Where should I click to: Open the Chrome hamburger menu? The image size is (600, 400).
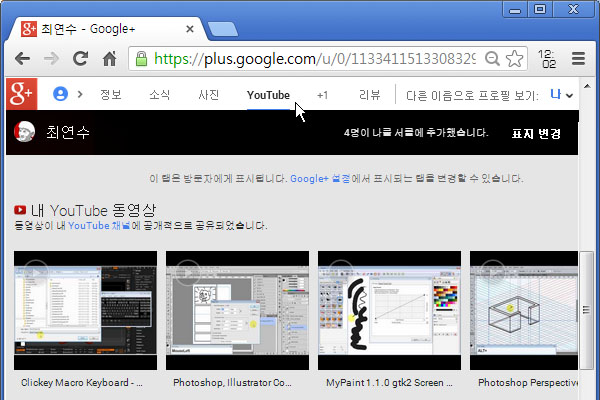coord(578,59)
